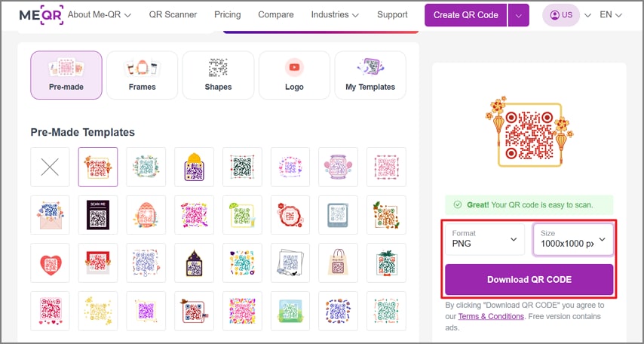
Task: Pick the yellow stars template
Action: pos(98,311)
